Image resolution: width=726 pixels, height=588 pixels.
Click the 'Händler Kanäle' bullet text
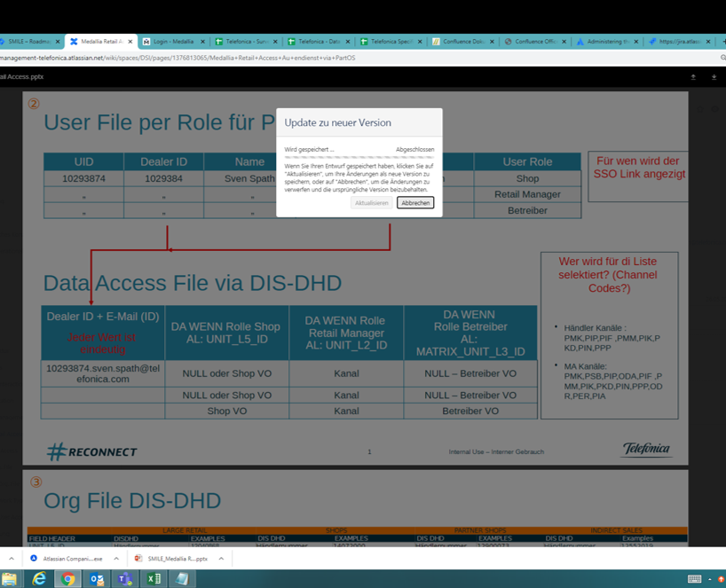pos(612,338)
